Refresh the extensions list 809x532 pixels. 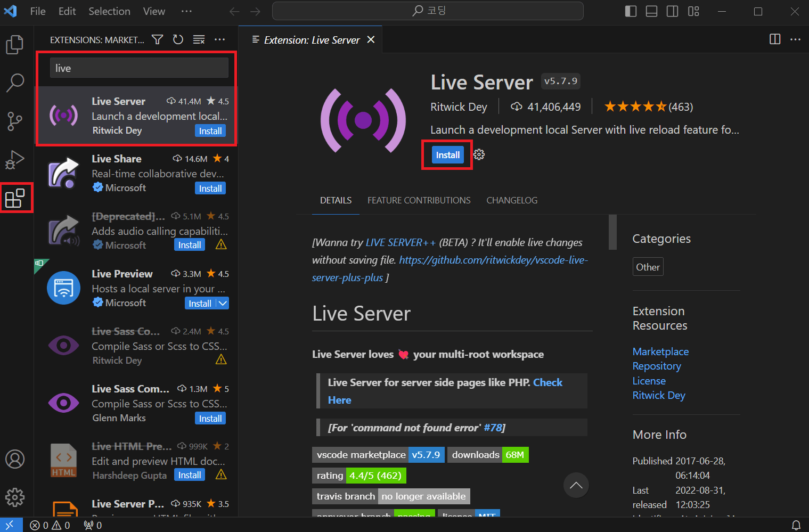[x=178, y=40]
